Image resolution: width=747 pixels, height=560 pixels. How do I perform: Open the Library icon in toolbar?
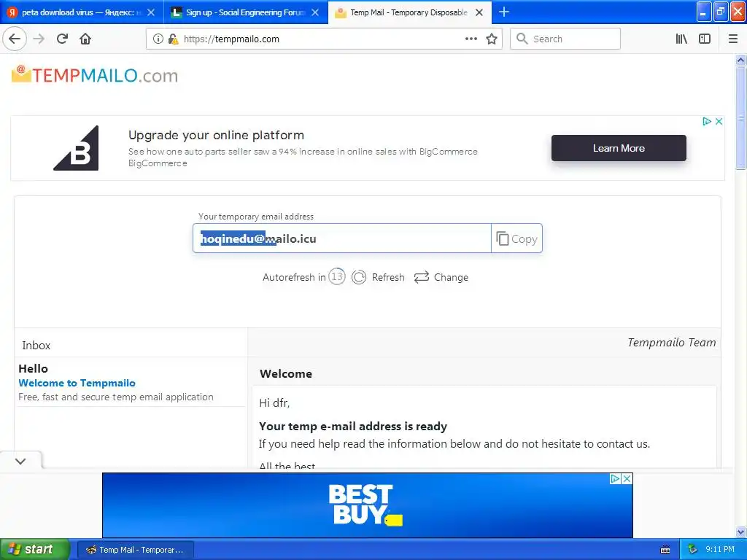pyautogui.click(x=681, y=39)
